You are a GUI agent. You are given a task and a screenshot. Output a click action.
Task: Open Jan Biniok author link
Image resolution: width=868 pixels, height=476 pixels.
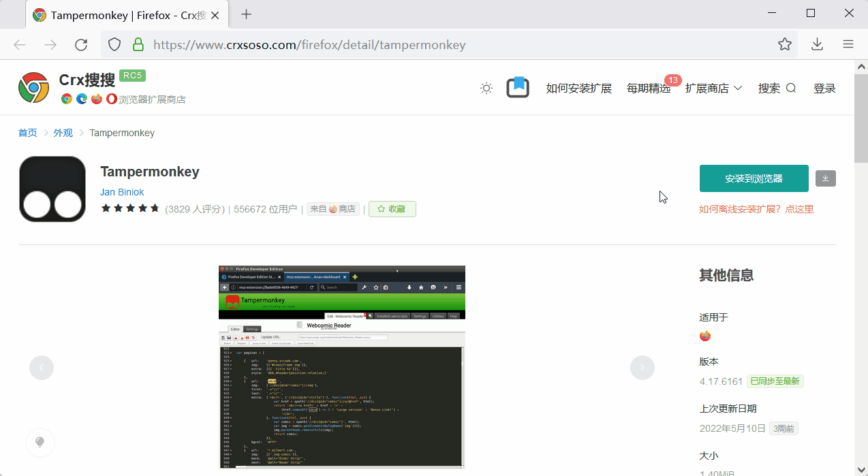point(122,192)
